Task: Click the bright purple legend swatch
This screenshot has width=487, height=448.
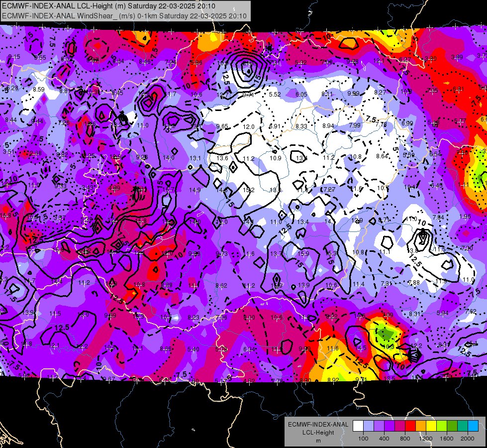Action: [390, 426]
